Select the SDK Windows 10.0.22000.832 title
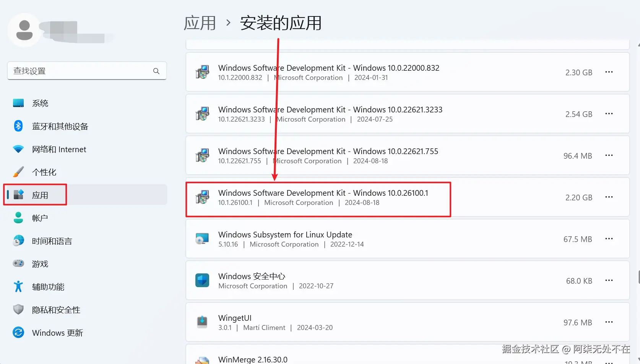 point(329,68)
